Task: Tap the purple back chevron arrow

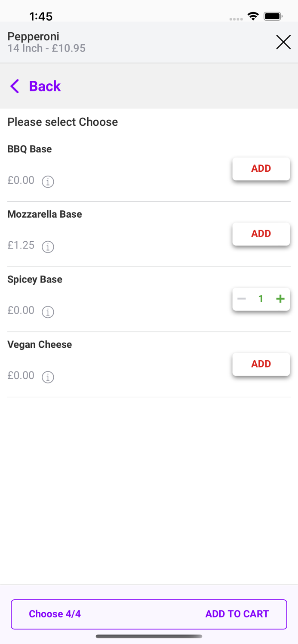Action: (x=15, y=86)
